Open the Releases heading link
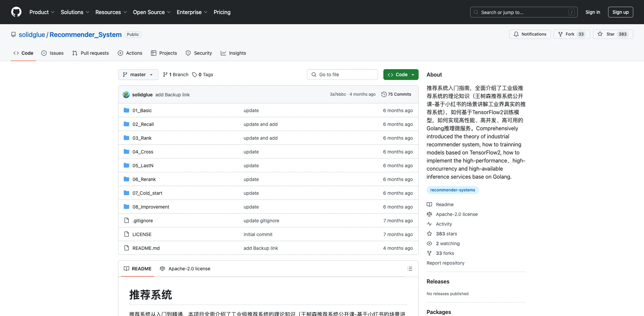 (x=438, y=281)
